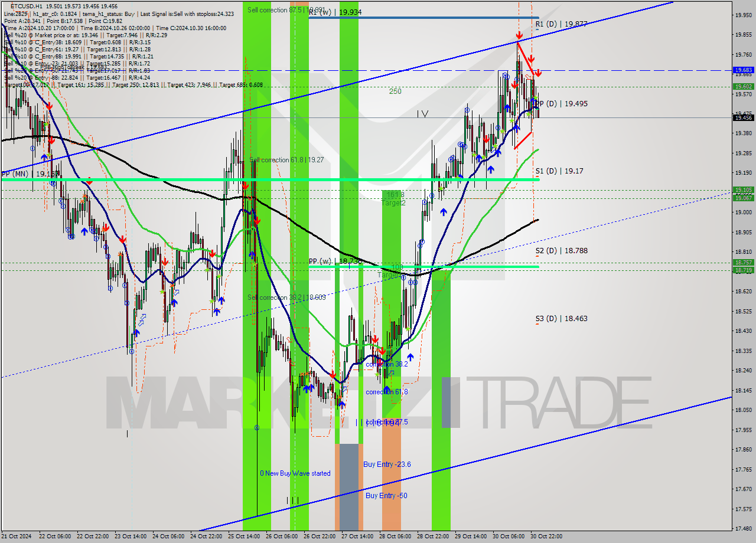The width and height of the screenshot is (756, 543).
Task: Click the 'correction 38.2' blue label
Action: (386, 364)
